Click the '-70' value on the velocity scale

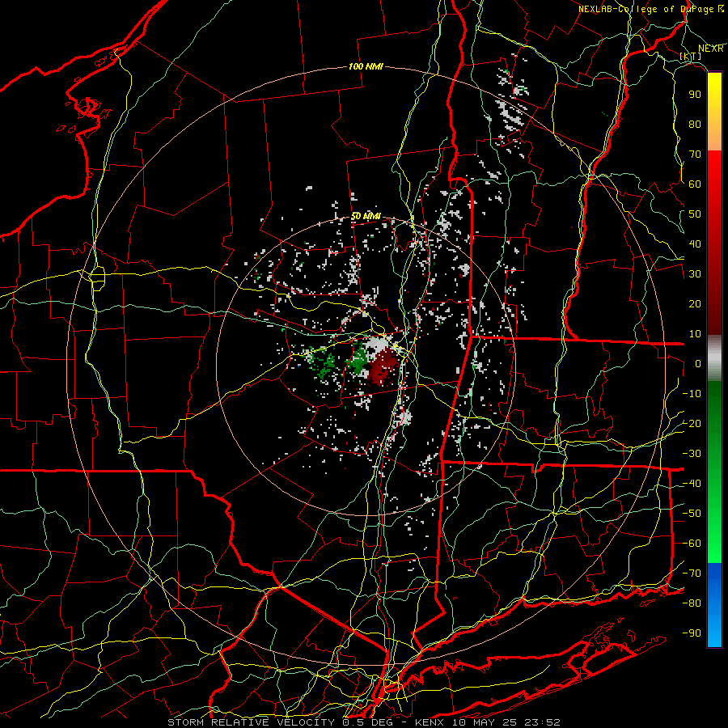(x=692, y=574)
